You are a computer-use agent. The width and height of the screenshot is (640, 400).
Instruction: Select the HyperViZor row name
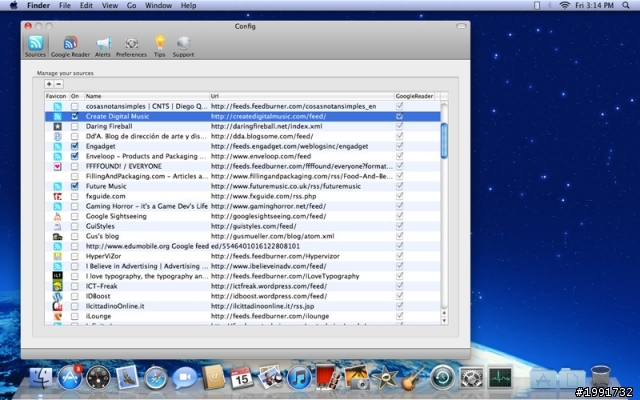103,256
